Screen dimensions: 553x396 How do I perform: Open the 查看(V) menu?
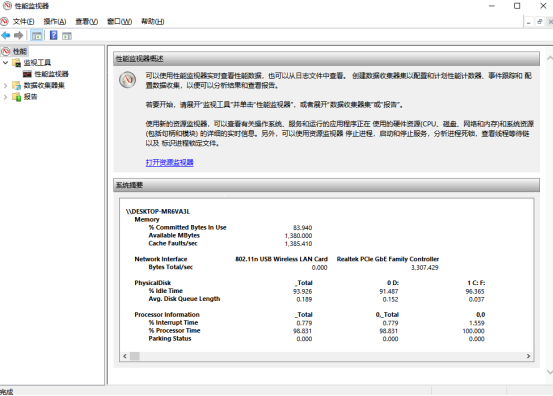click(x=86, y=22)
